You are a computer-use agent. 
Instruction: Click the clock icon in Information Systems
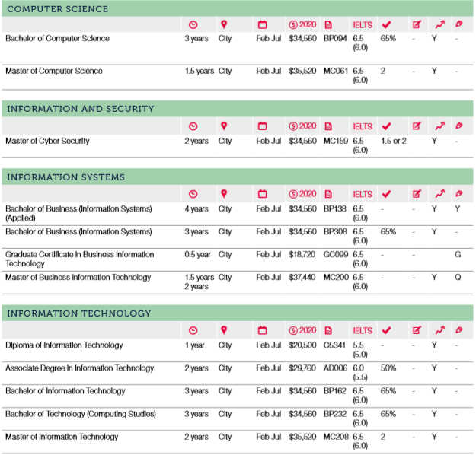coord(193,194)
